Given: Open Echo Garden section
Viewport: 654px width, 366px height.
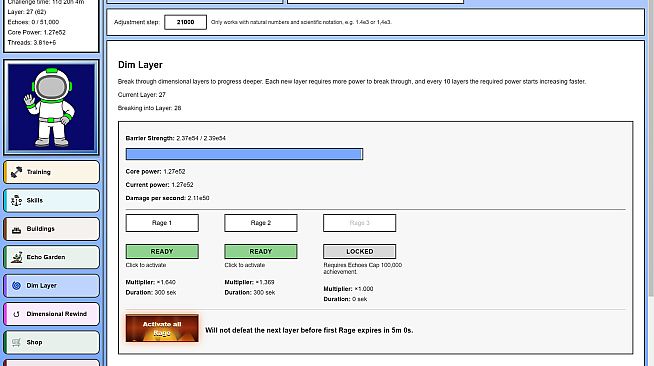Looking at the screenshot, I should (x=52, y=257).
